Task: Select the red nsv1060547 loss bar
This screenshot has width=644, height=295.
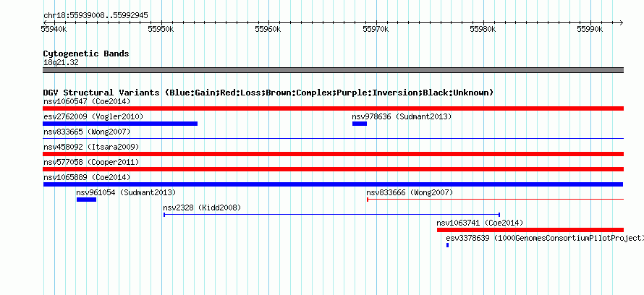Action: click(333, 108)
